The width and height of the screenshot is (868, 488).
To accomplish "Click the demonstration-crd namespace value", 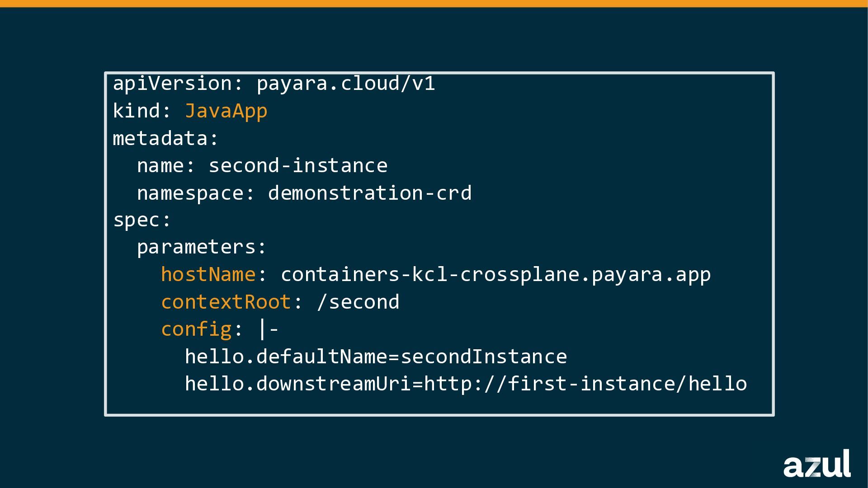I will [x=369, y=193].
